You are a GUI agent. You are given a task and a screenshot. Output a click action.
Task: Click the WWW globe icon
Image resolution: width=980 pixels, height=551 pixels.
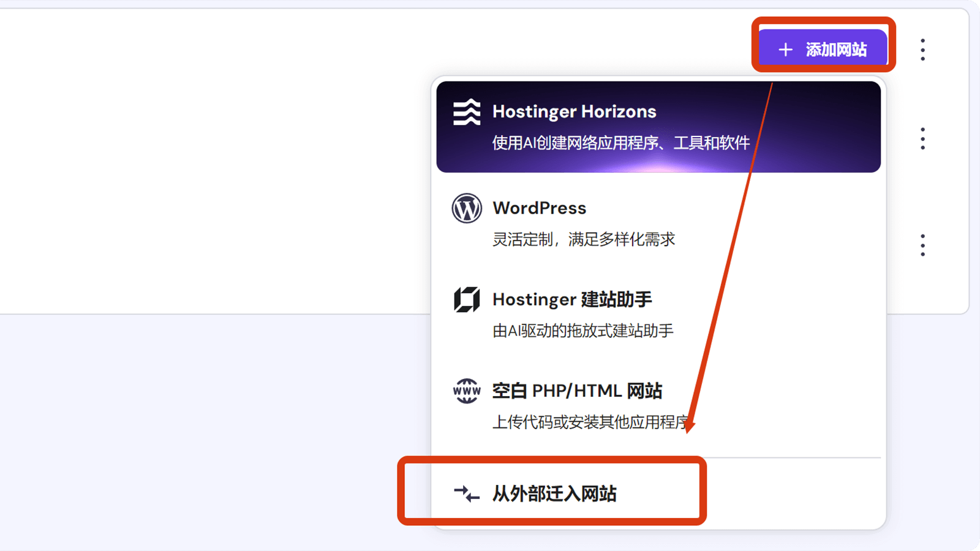467,391
